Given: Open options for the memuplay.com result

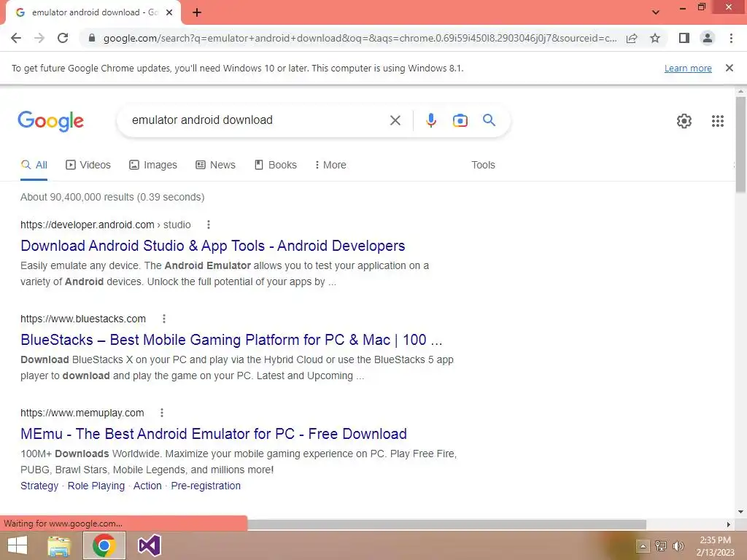Looking at the screenshot, I should pos(162,413).
